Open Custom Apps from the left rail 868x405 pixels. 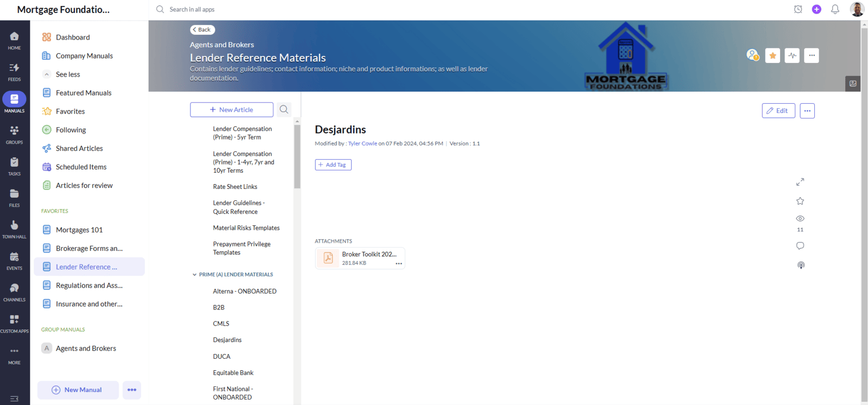[14, 324]
